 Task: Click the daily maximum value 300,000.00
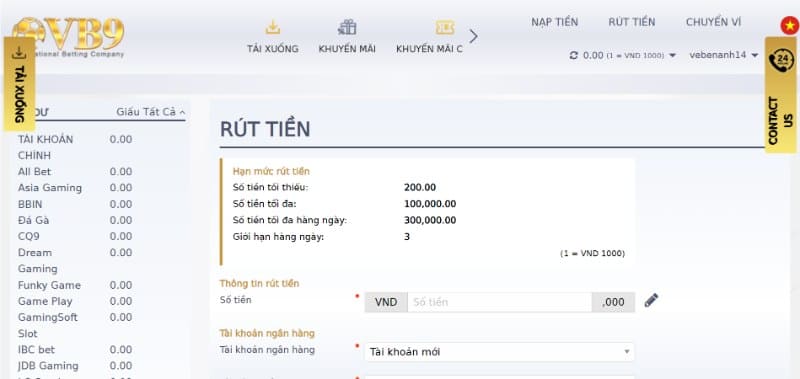430,220
